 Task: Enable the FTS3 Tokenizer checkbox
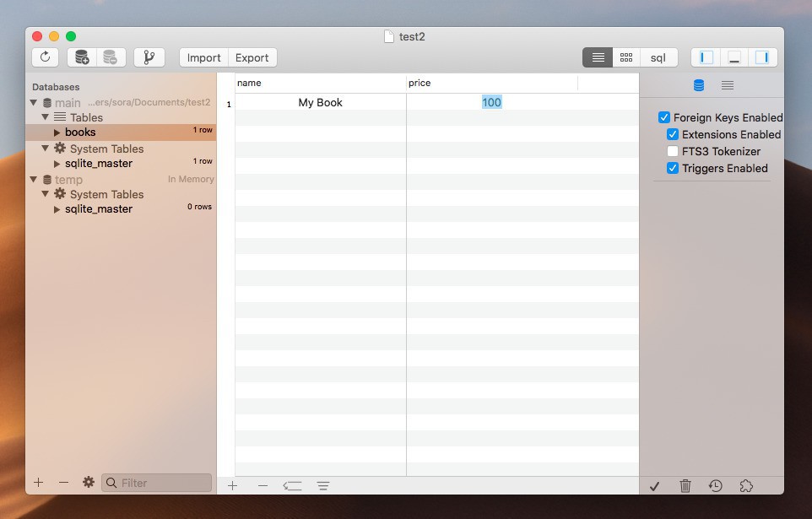coord(673,151)
